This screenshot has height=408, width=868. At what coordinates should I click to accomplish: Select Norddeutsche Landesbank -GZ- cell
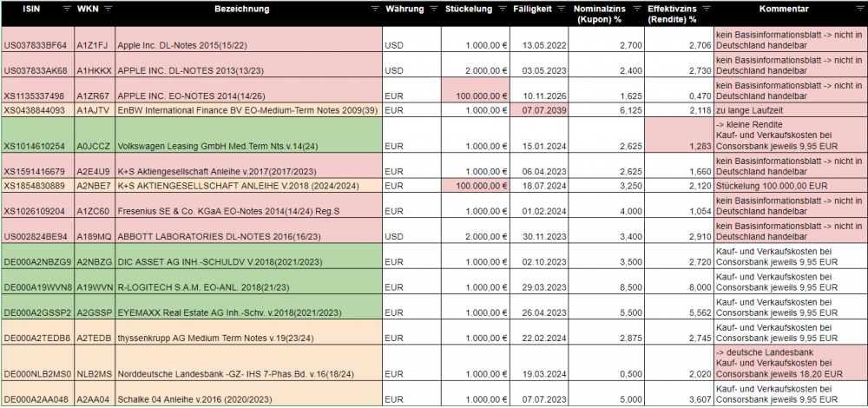pos(248,363)
